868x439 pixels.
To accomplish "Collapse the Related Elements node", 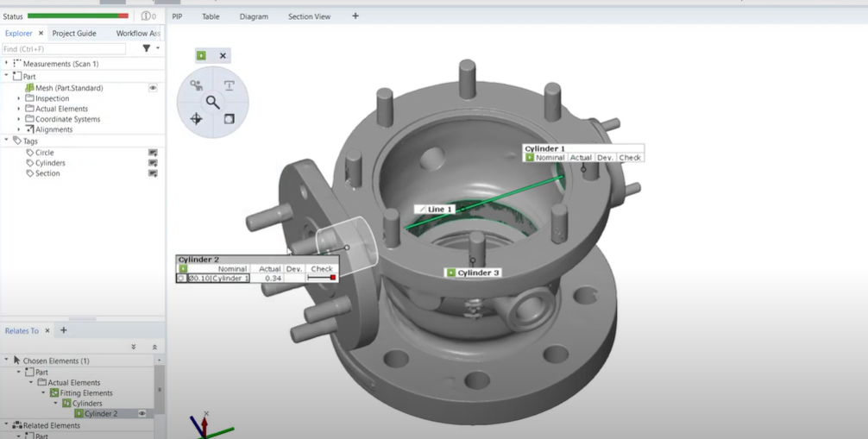I will [7, 424].
